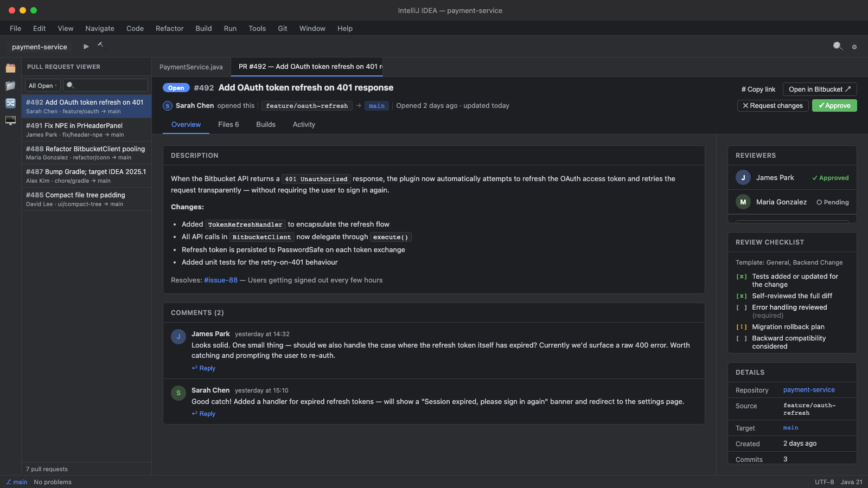The width and height of the screenshot is (868, 488).
Task: Open the #issue-88 link
Action: click(x=221, y=280)
